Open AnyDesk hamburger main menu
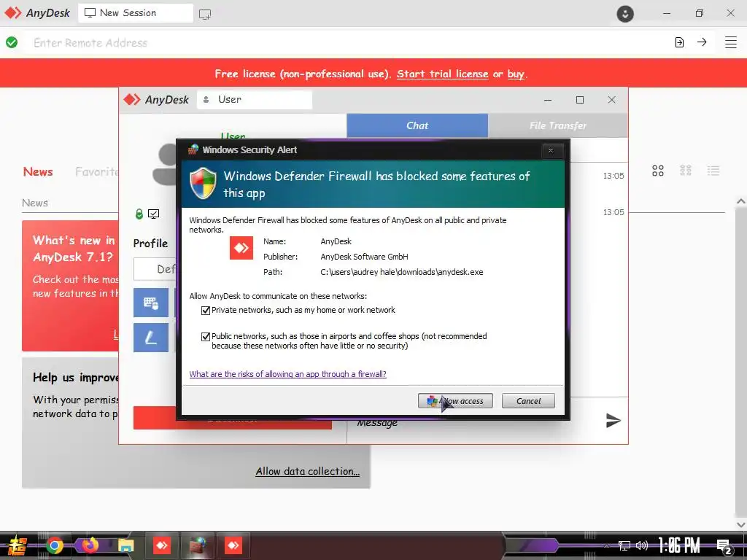Screen dimensions: 747x560 (x=731, y=42)
